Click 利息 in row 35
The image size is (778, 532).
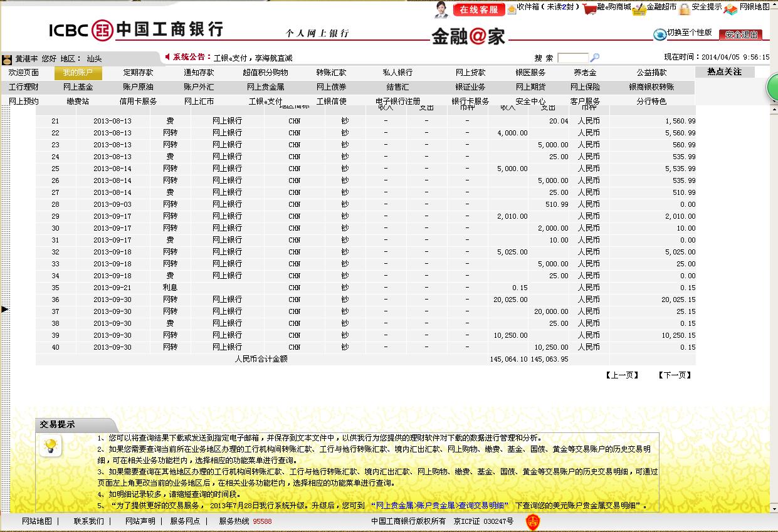170,288
